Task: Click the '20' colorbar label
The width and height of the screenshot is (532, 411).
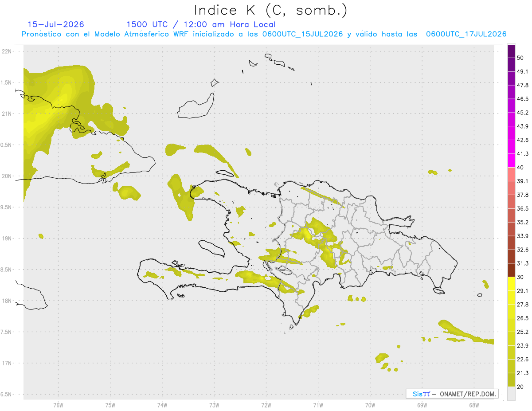Action: coord(520,387)
